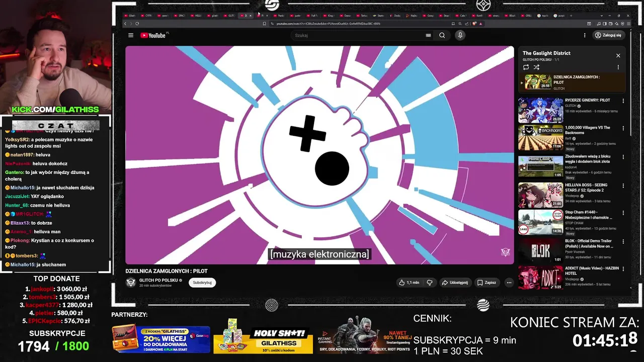
Task: Switch to the first browser tab Gilath
Action: 130,16
